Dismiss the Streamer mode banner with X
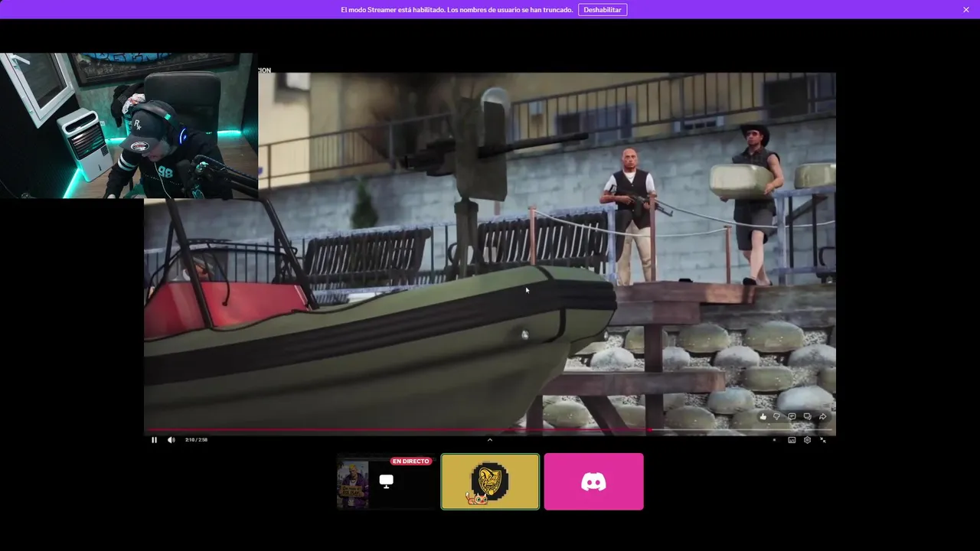 point(966,10)
